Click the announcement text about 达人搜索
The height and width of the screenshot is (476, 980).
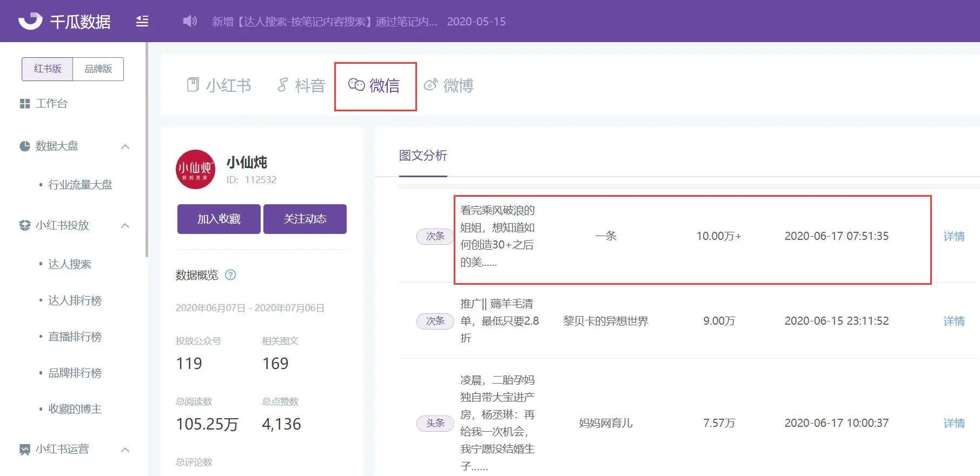[x=325, y=22]
